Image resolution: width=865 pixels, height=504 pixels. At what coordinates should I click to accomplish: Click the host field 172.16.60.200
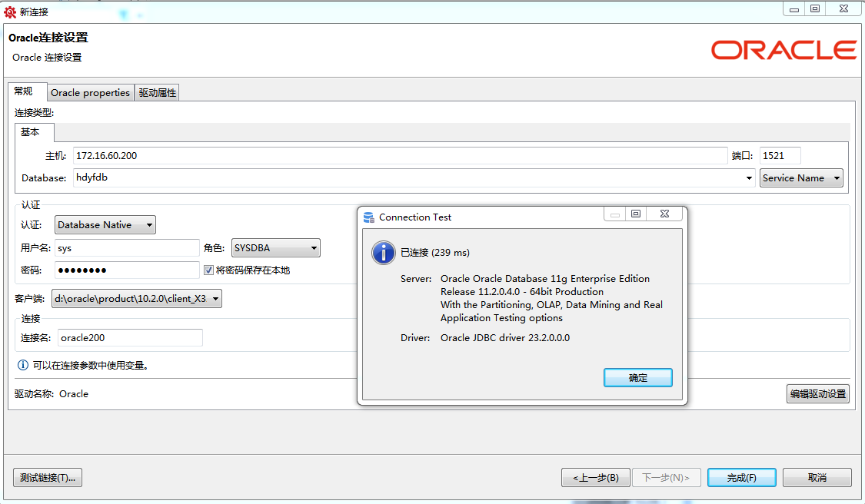pyautogui.click(x=400, y=155)
